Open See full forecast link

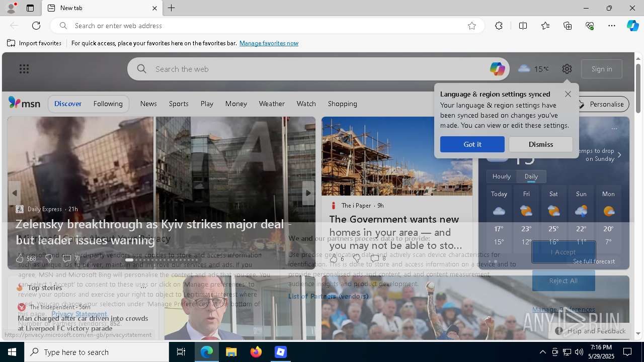click(594, 261)
